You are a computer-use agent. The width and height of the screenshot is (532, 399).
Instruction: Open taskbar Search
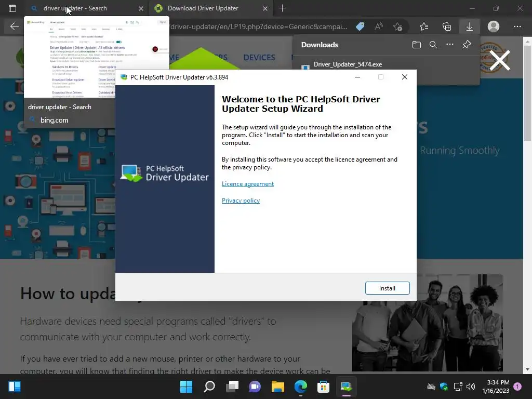[x=209, y=387]
